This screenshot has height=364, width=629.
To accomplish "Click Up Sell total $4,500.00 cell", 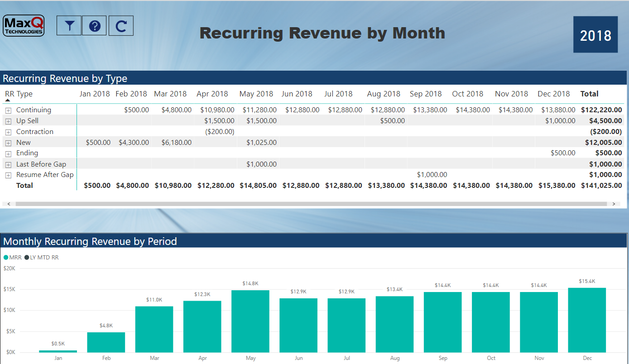I will 605,121.
